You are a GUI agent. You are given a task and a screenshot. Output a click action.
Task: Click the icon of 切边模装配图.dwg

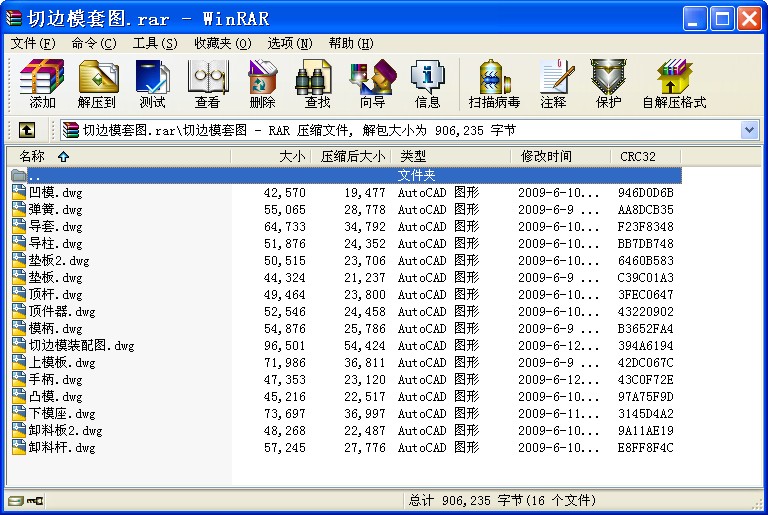pyautogui.click(x=19, y=345)
